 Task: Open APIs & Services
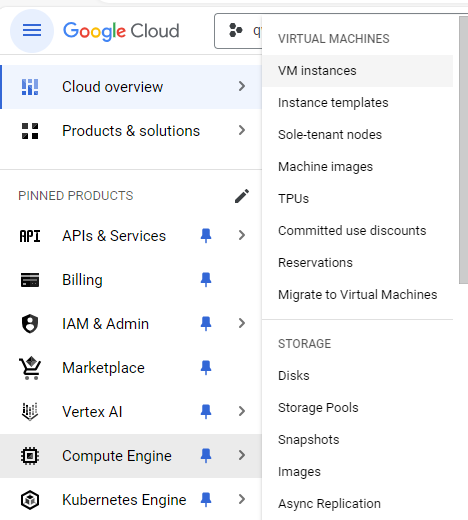coord(114,236)
